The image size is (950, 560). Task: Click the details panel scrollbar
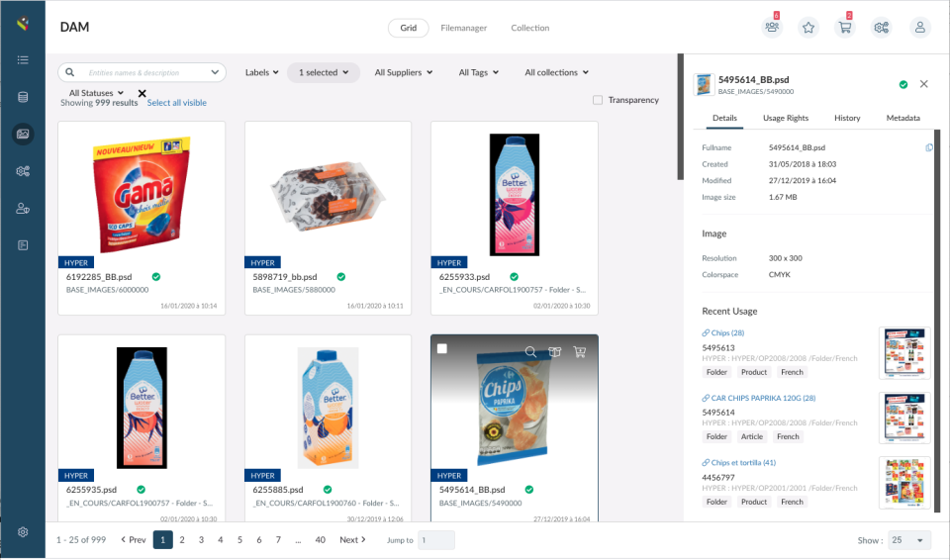(937, 322)
